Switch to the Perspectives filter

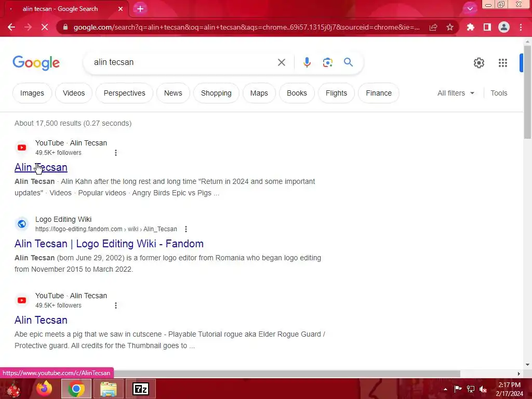[x=124, y=93]
